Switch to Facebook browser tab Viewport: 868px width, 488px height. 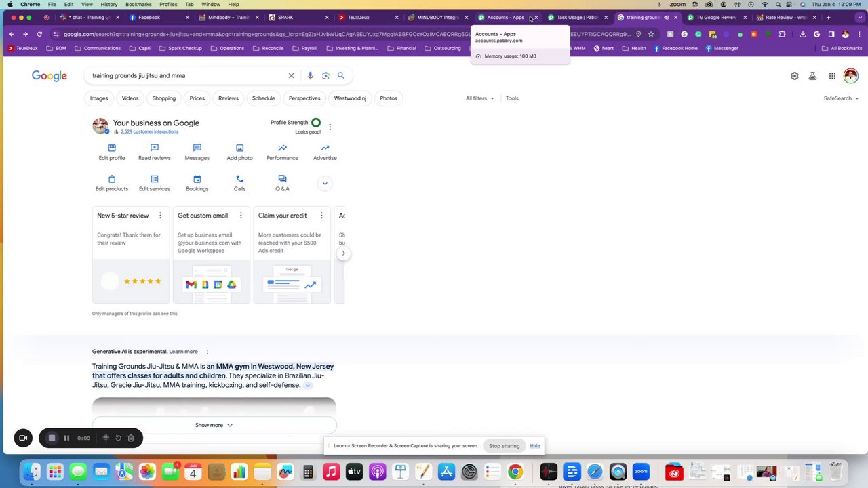(160, 17)
